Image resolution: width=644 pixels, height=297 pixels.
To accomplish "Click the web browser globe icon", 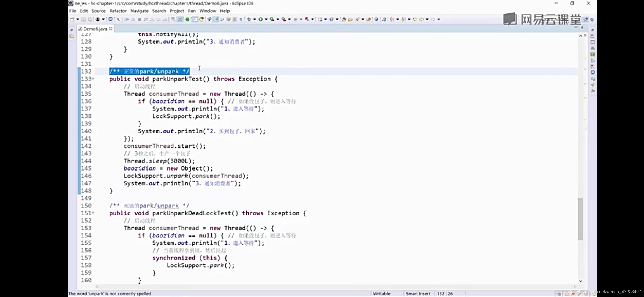I will coord(376,19).
